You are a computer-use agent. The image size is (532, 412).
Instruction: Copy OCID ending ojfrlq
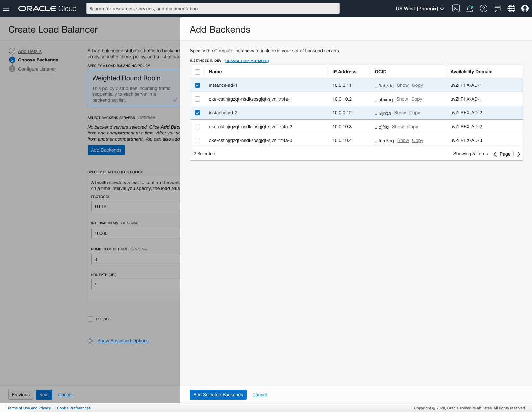[x=412, y=127]
